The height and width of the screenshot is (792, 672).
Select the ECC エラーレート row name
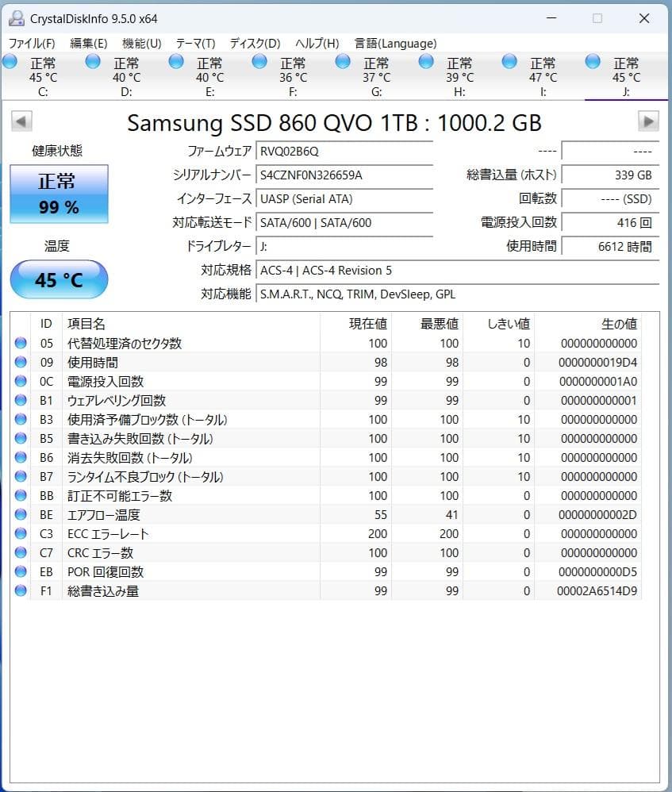(x=108, y=534)
